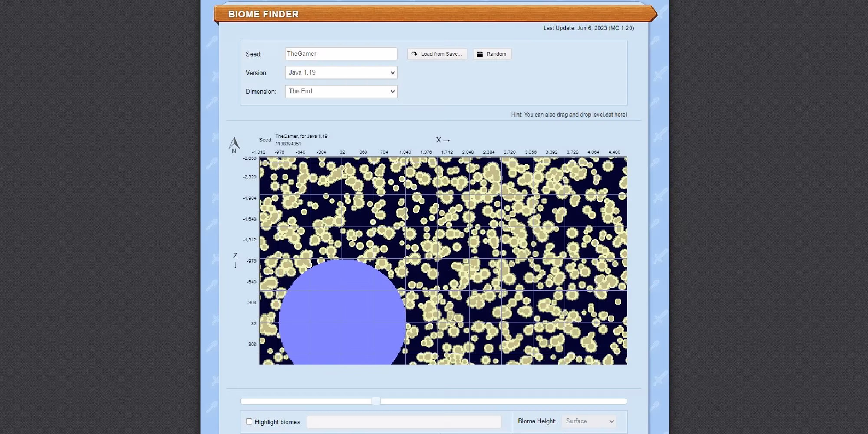Expand the Dimension dropdown set to The End

coord(341,91)
